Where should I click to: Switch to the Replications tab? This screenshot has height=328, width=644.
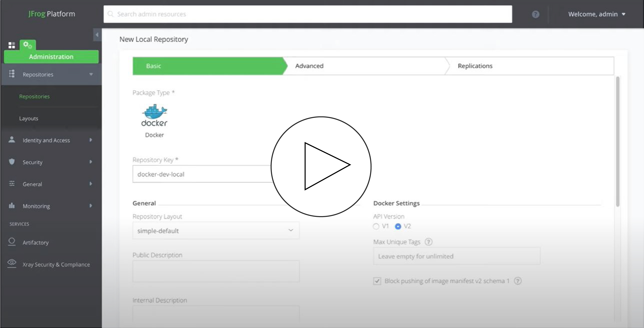pyautogui.click(x=475, y=66)
